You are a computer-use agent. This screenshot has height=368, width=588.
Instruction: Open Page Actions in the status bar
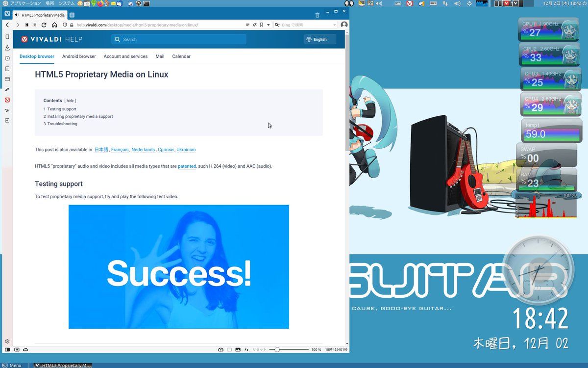coord(246,350)
